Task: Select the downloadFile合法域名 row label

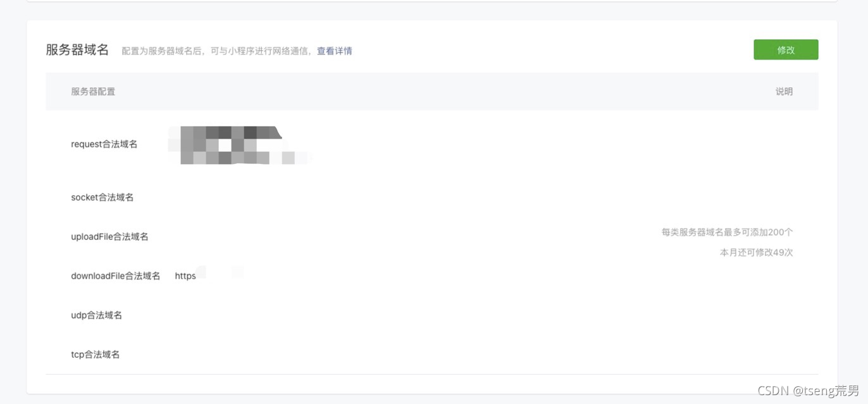Action: pos(116,276)
